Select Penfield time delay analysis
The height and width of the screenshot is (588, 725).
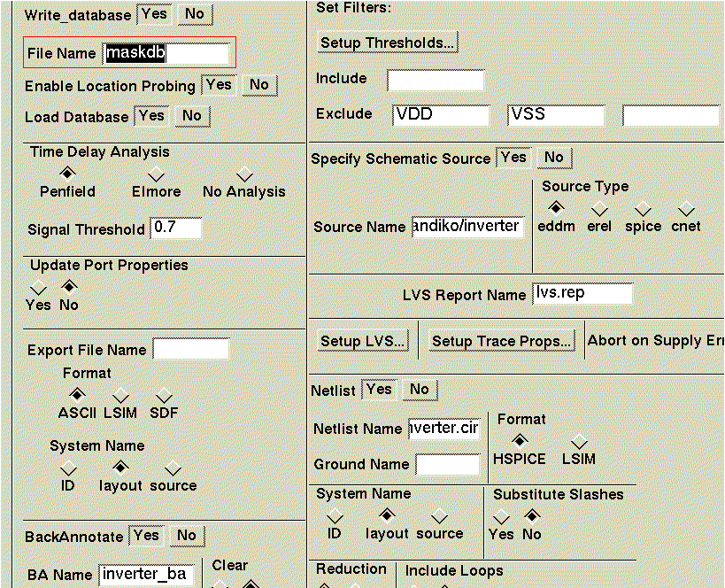tap(67, 174)
